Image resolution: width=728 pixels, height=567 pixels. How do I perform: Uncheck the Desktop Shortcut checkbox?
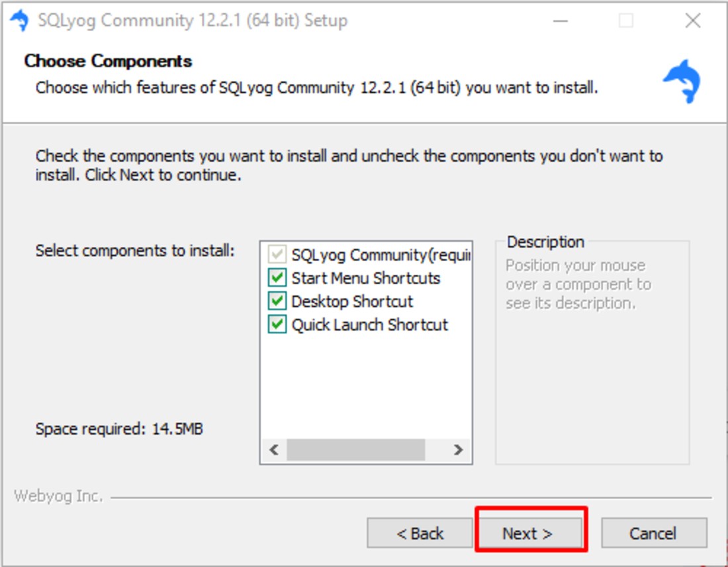point(277,301)
